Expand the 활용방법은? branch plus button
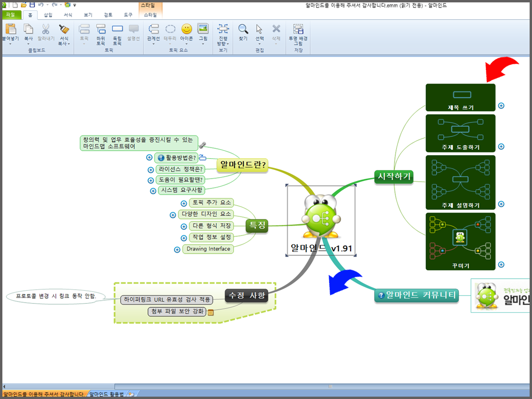 coord(149,157)
